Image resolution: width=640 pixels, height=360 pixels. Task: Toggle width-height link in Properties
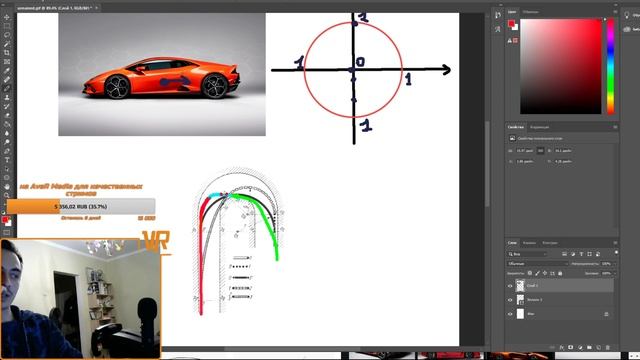(x=540, y=151)
